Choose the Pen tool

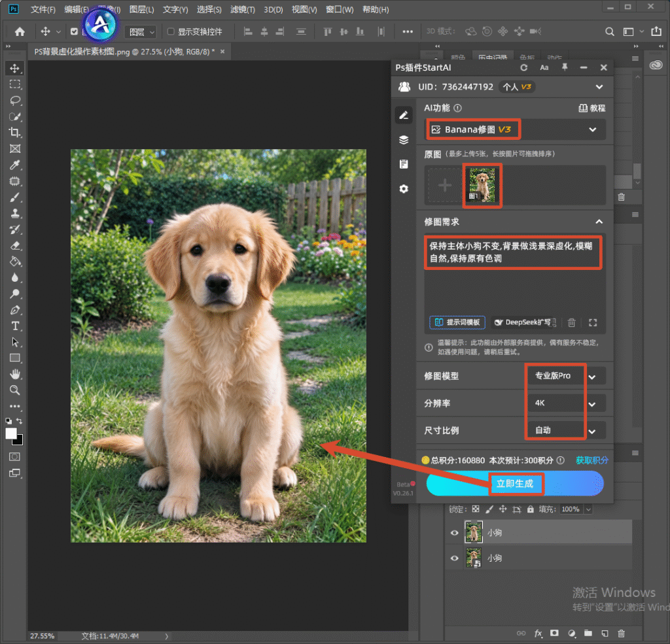15,310
